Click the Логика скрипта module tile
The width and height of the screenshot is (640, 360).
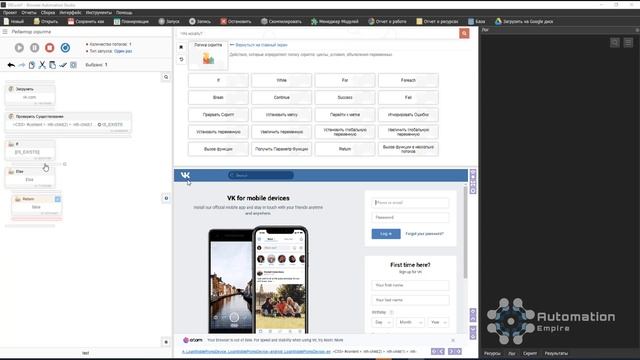click(x=208, y=55)
